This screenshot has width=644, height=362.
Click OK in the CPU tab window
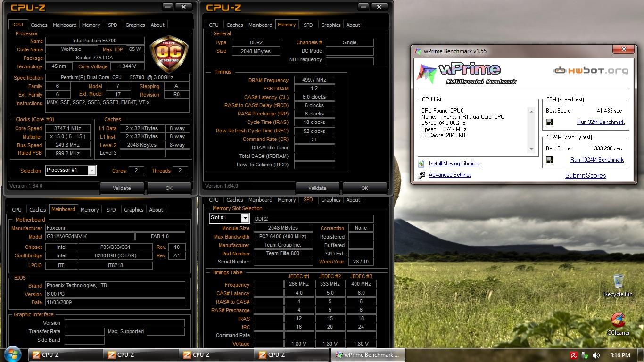click(169, 188)
